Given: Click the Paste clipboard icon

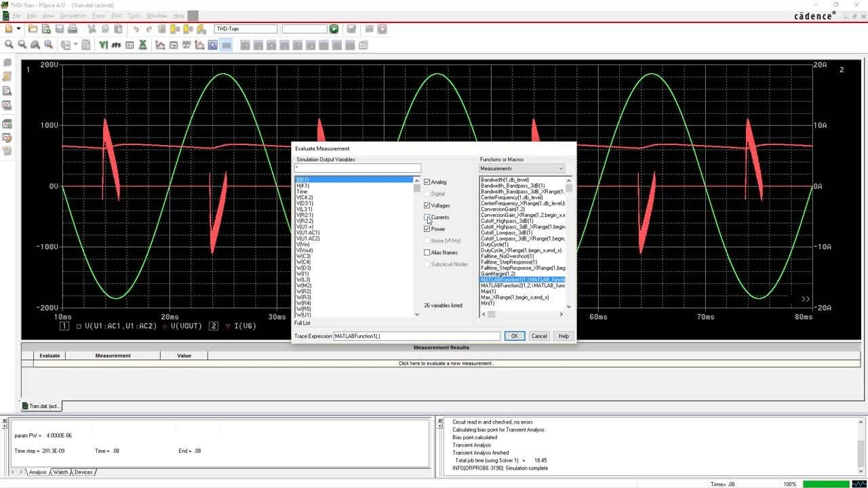Looking at the screenshot, I should [118, 29].
